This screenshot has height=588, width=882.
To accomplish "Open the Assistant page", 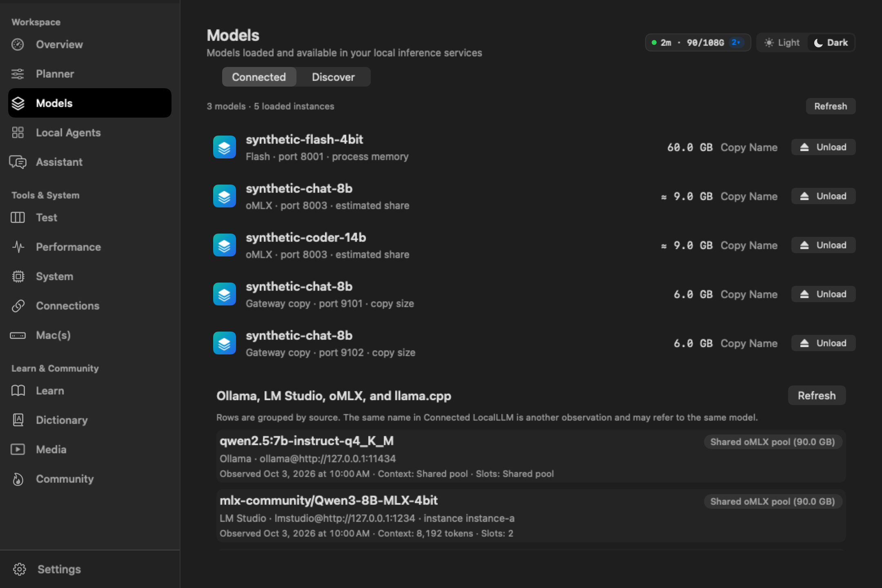I will (x=90, y=162).
